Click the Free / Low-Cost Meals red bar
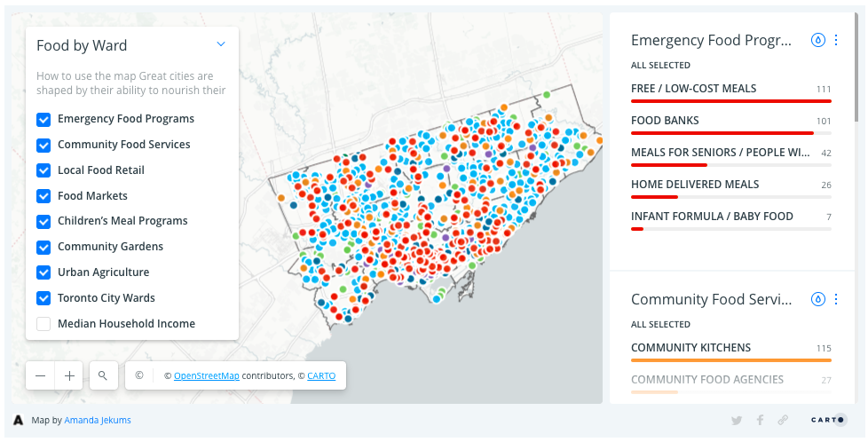The width and height of the screenshot is (868, 442). pyautogui.click(x=730, y=101)
